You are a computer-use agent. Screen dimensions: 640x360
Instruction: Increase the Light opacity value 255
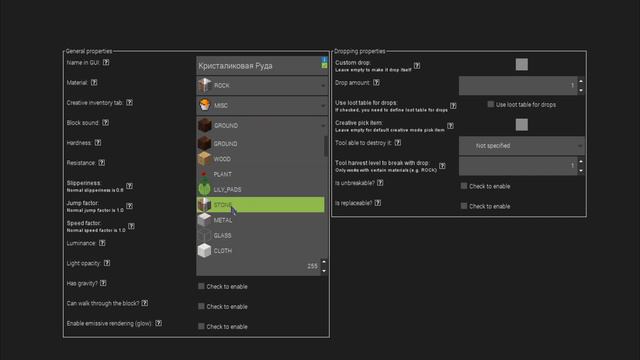point(324,262)
